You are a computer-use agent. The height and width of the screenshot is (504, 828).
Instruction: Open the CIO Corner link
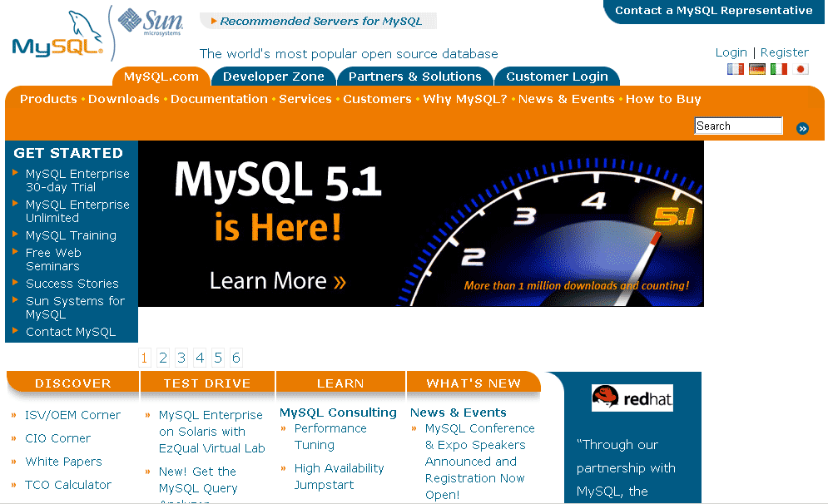coord(57,438)
